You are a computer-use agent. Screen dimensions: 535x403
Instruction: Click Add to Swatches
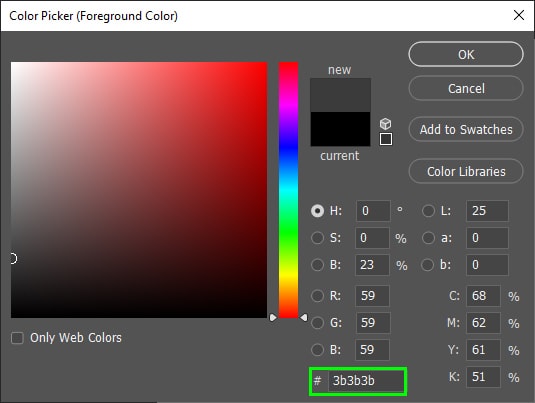(x=466, y=129)
